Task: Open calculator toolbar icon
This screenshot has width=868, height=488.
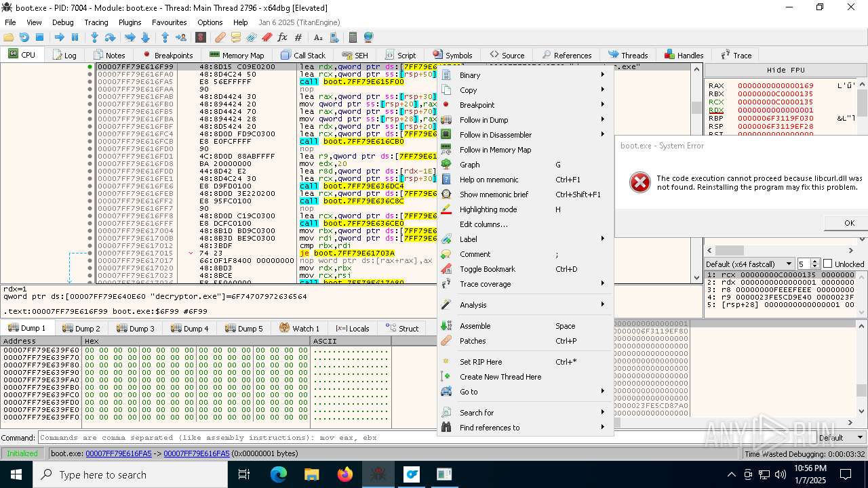Action: (353, 37)
